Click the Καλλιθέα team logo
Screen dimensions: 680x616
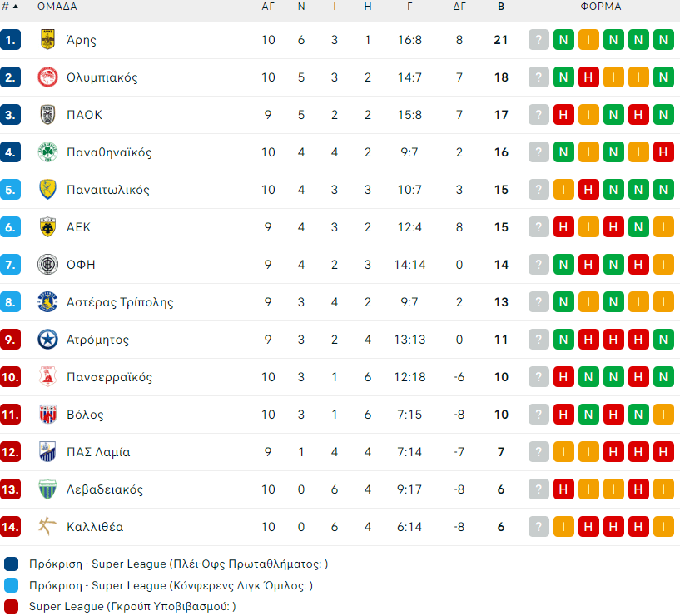click(47, 527)
